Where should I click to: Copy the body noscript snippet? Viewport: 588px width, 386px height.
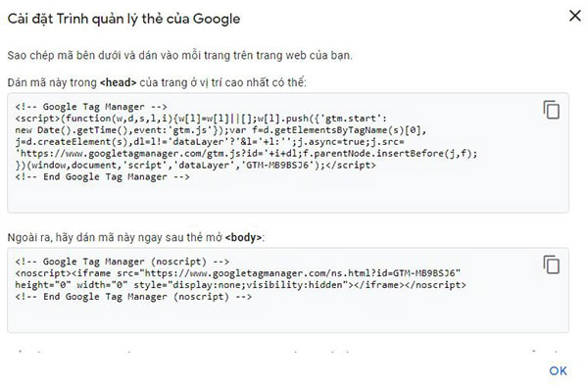pyautogui.click(x=551, y=265)
